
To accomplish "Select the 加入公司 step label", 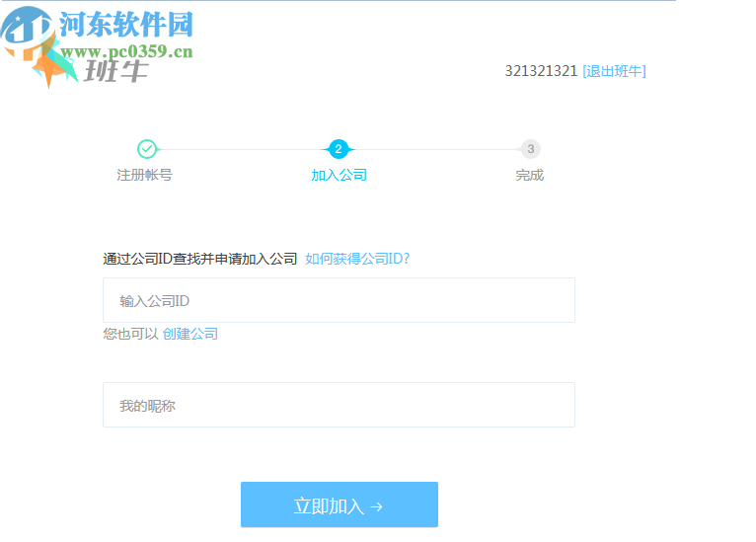I will click(339, 175).
